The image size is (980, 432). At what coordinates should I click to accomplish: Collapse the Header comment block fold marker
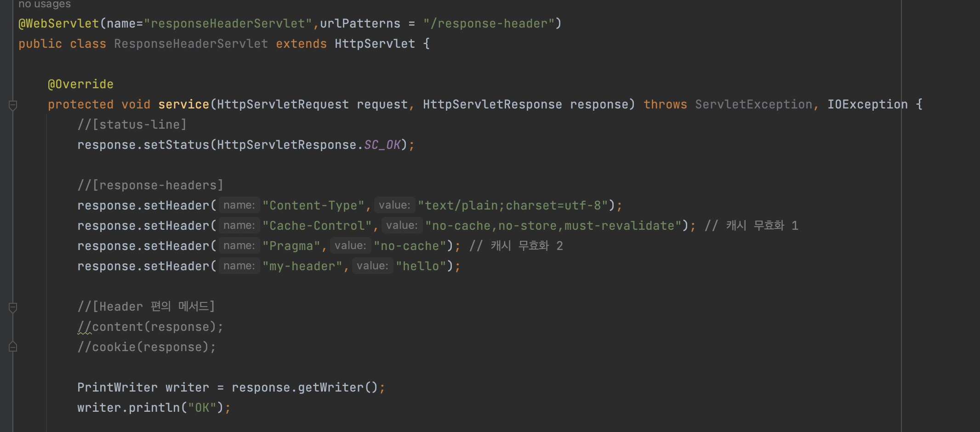pos(13,307)
